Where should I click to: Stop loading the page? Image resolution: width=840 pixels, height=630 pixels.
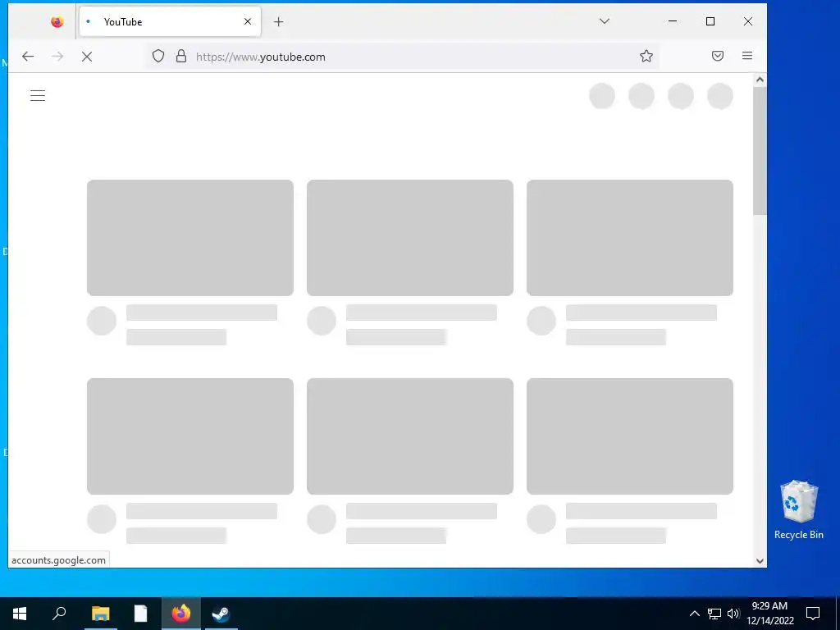(87, 57)
